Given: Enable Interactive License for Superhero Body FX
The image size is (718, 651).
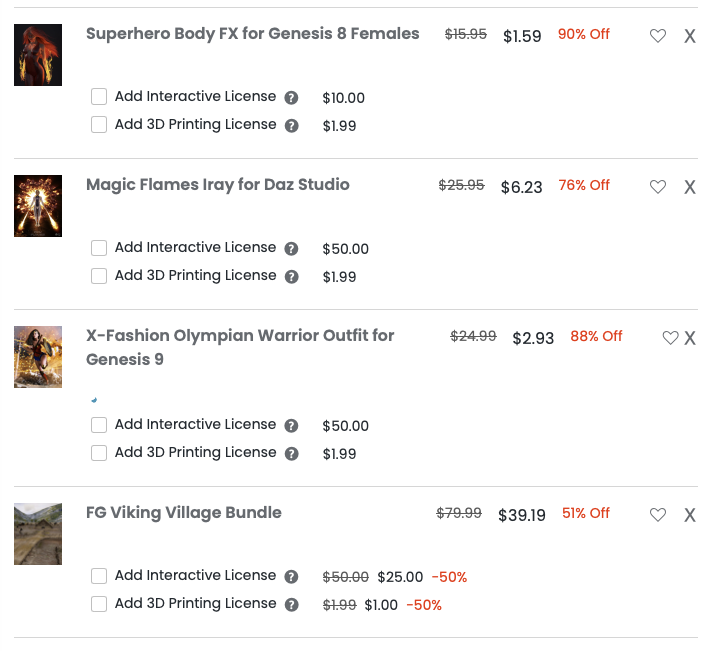Looking at the screenshot, I should pos(99,97).
